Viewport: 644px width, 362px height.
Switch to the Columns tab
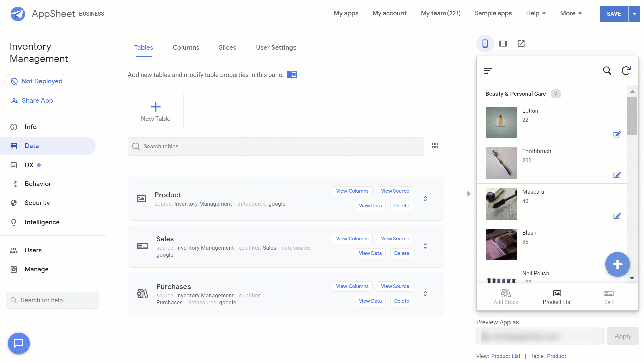click(x=186, y=47)
